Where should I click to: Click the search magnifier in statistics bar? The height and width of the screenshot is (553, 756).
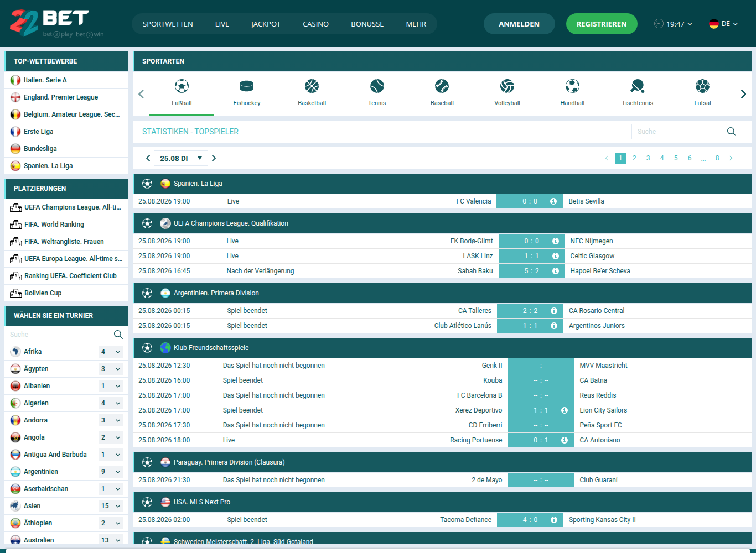(x=732, y=132)
